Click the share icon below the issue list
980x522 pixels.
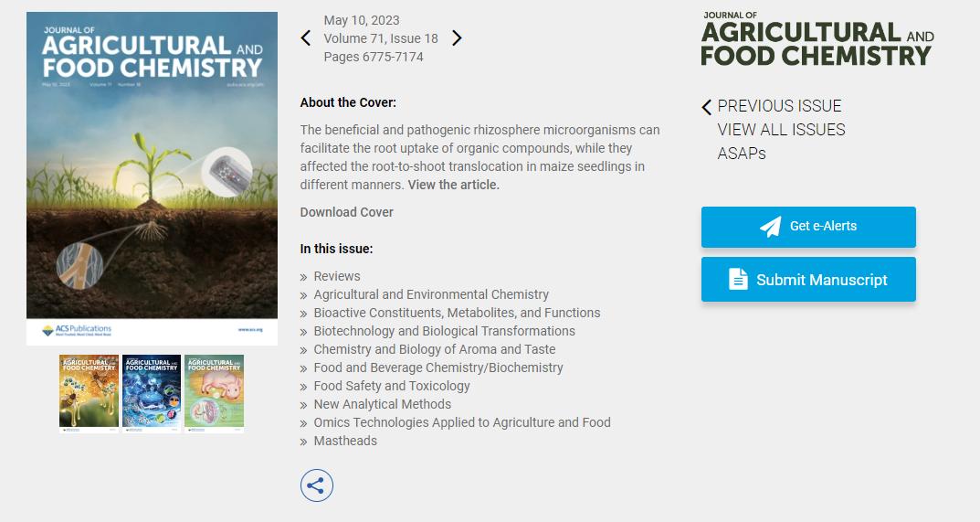coord(316,485)
